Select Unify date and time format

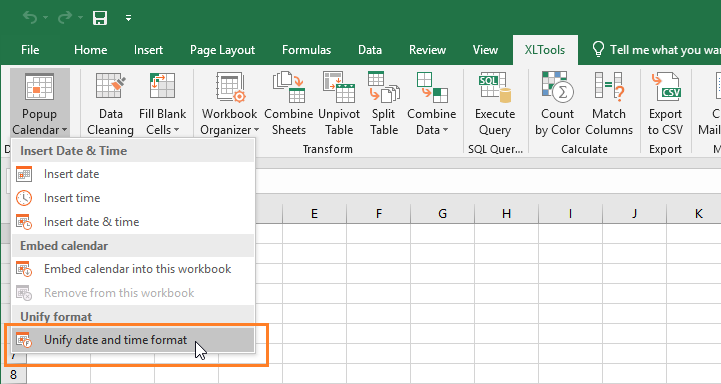click(x=133, y=340)
